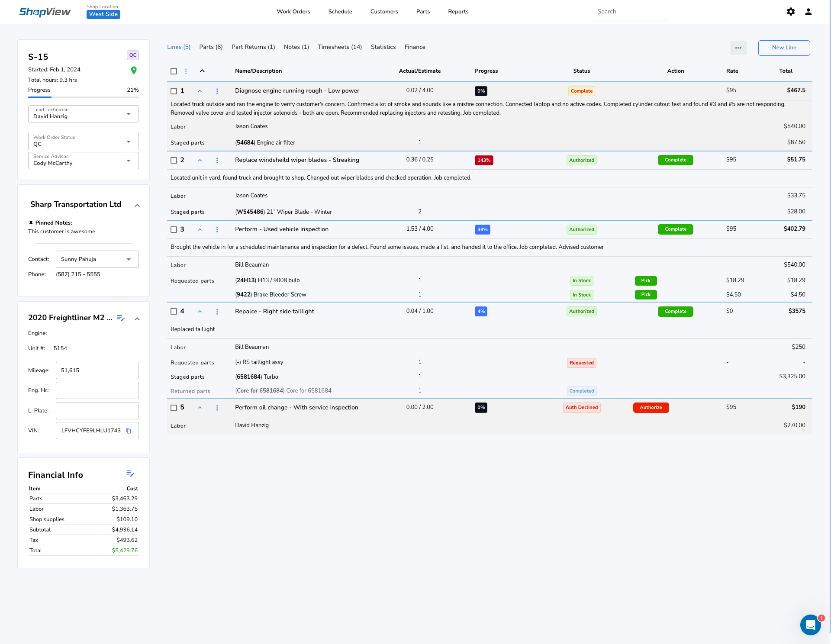Collapse the Sharp Transportation Ltd section
Screen dimensions: 831x644
(137, 206)
